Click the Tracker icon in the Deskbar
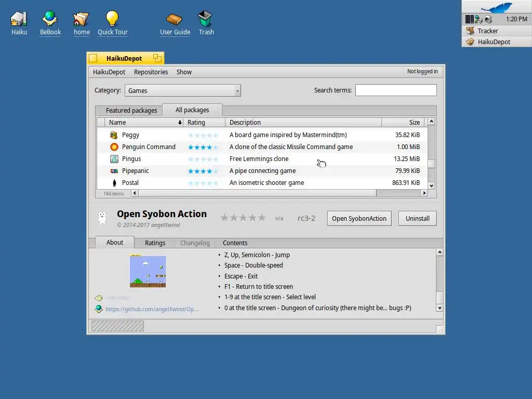This screenshot has width=532, height=399. (x=470, y=31)
